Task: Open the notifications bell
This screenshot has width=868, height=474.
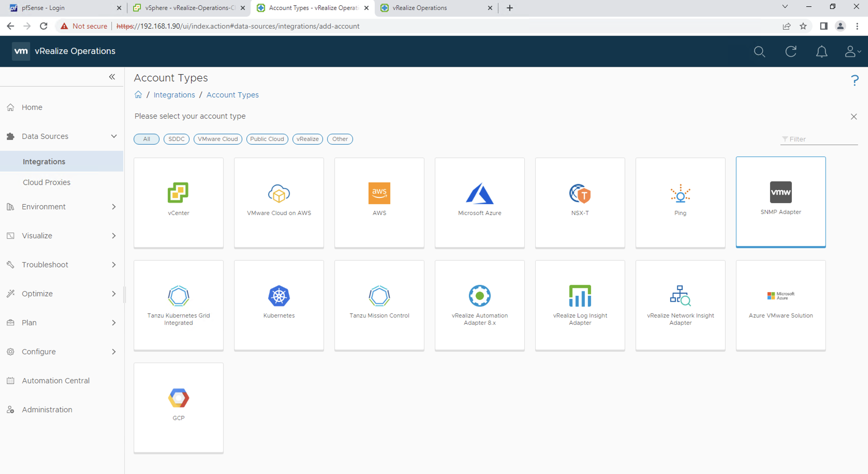Action: click(x=821, y=52)
